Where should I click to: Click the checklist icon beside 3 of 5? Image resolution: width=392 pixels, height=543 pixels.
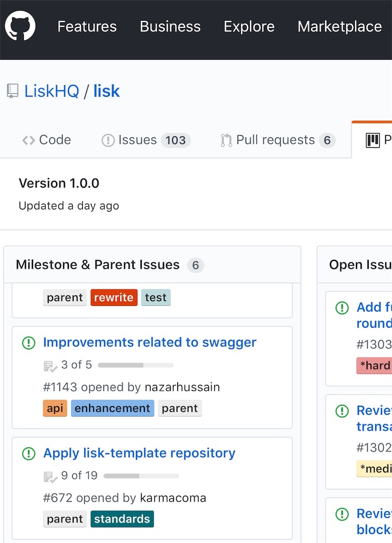[50, 366]
